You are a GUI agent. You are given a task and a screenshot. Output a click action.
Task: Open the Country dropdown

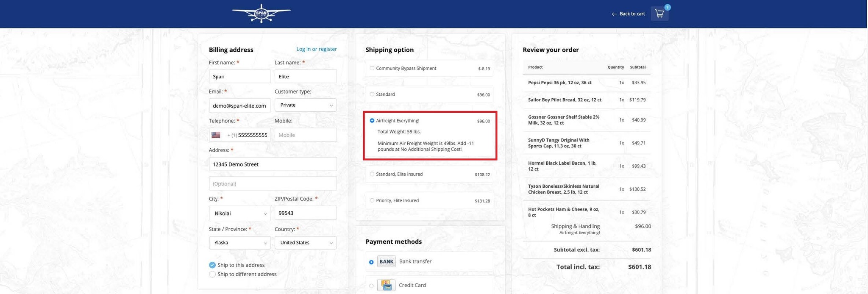pyautogui.click(x=305, y=243)
